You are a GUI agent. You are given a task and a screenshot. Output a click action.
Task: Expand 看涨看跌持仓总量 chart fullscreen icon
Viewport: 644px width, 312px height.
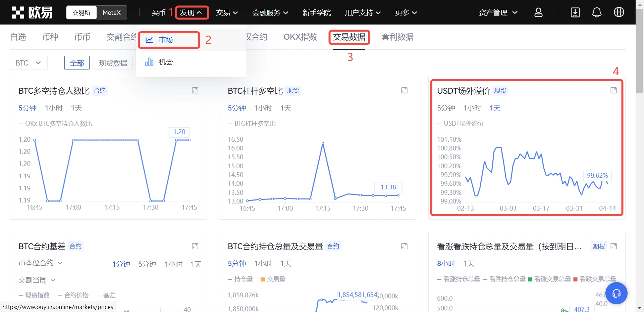click(613, 246)
